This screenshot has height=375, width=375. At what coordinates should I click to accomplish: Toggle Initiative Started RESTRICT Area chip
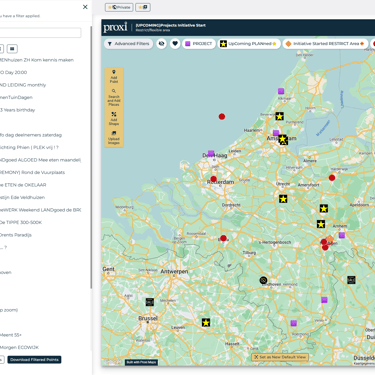coord(325,44)
